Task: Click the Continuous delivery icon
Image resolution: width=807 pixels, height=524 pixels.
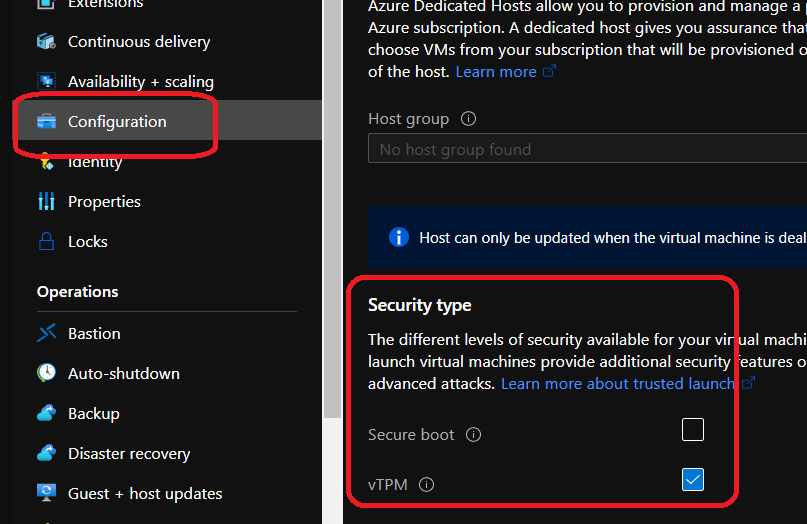Action: (46, 42)
